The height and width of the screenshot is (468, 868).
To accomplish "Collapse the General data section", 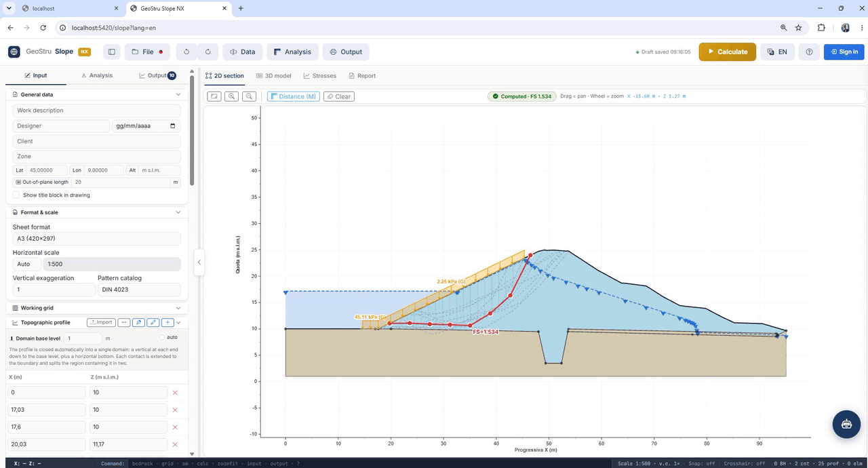I will coord(178,94).
